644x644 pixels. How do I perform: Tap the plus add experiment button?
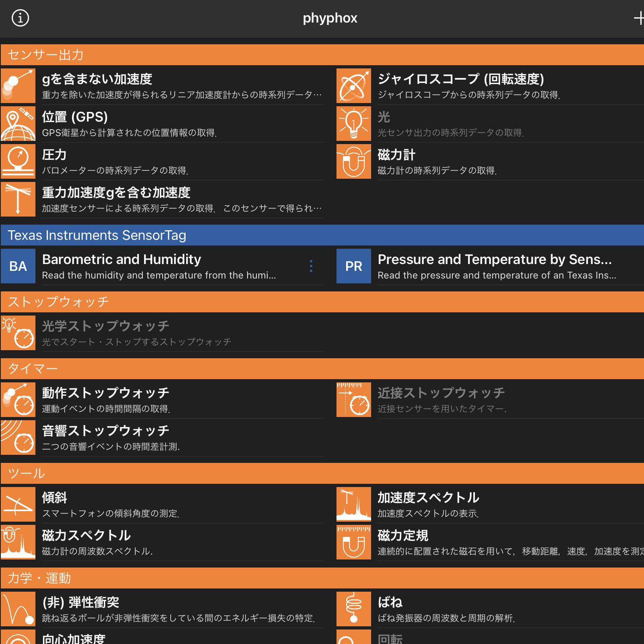tap(639, 18)
